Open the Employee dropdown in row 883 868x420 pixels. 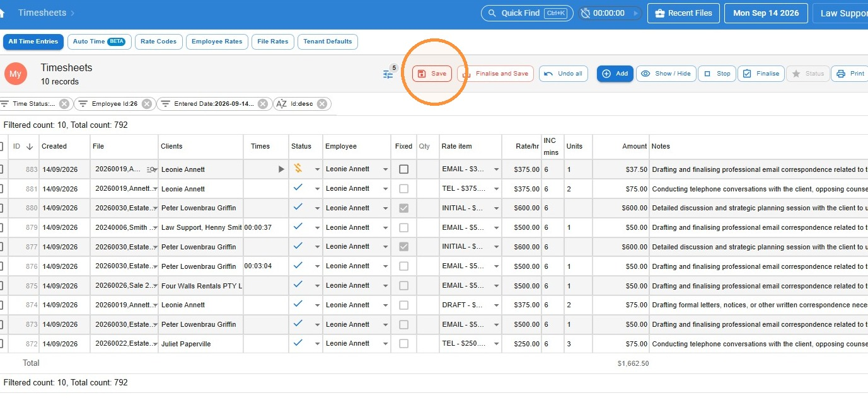[x=385, y=169]
